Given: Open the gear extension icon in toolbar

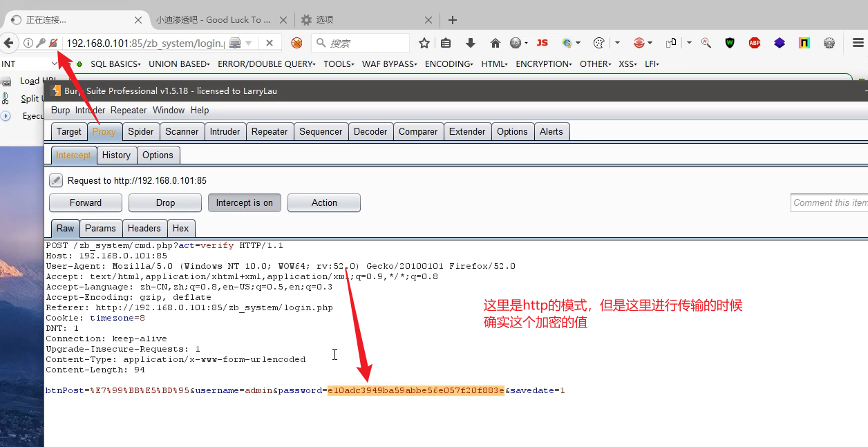Looking at the screenshot, I should pos(829,43).
